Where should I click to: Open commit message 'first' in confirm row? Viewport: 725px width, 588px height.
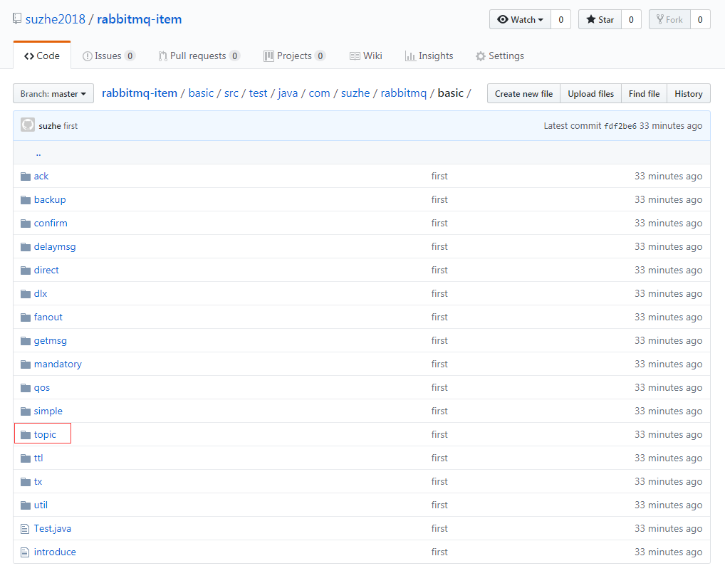click(439, 224)
